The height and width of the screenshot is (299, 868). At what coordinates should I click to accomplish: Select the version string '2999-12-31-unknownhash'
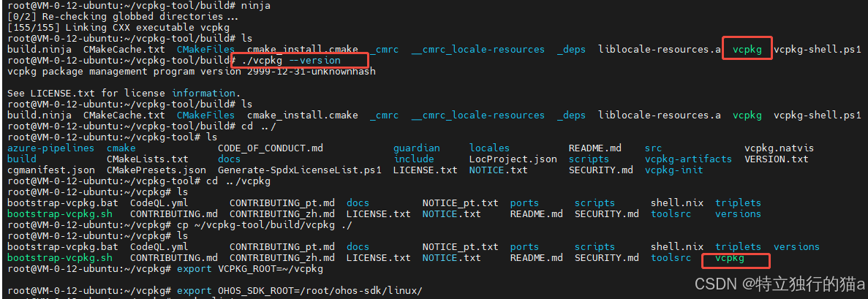pyautogui.click(x=311, y=72)
